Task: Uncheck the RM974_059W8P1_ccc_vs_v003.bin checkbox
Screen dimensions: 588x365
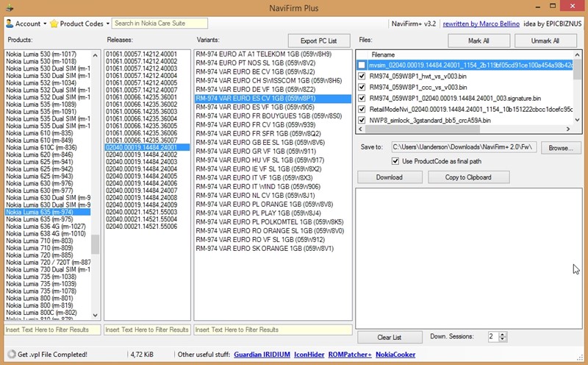Action: coord(362,87)
